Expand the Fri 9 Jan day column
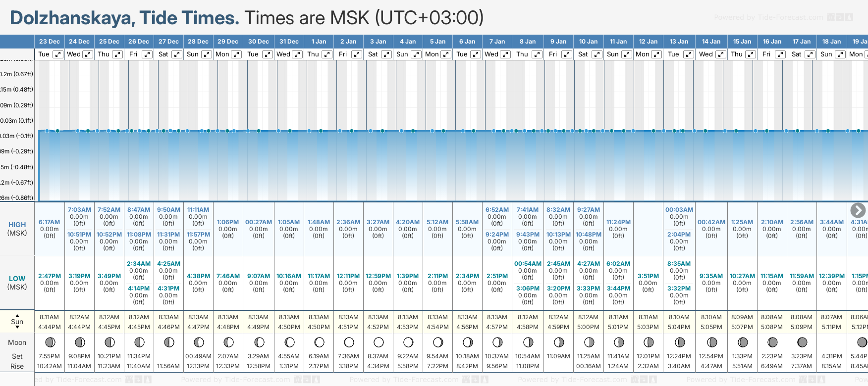 [567, 54]
